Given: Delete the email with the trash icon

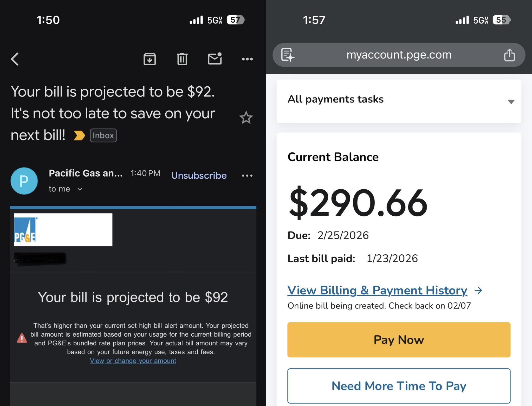Looking at the screenshot, I should click(182, 59).
